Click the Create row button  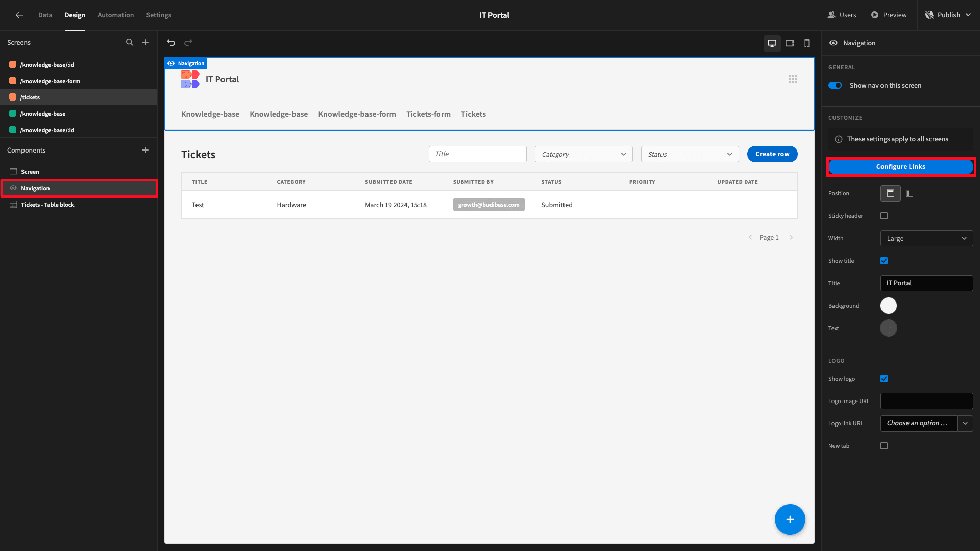[x=772, y=154]
